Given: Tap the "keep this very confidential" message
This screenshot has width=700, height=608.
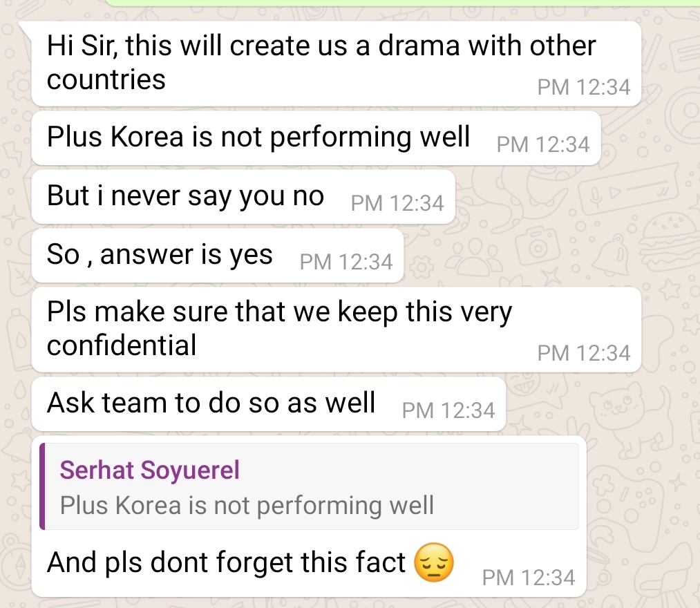Looking at the screenshot, I should click(x=279, y=327).
